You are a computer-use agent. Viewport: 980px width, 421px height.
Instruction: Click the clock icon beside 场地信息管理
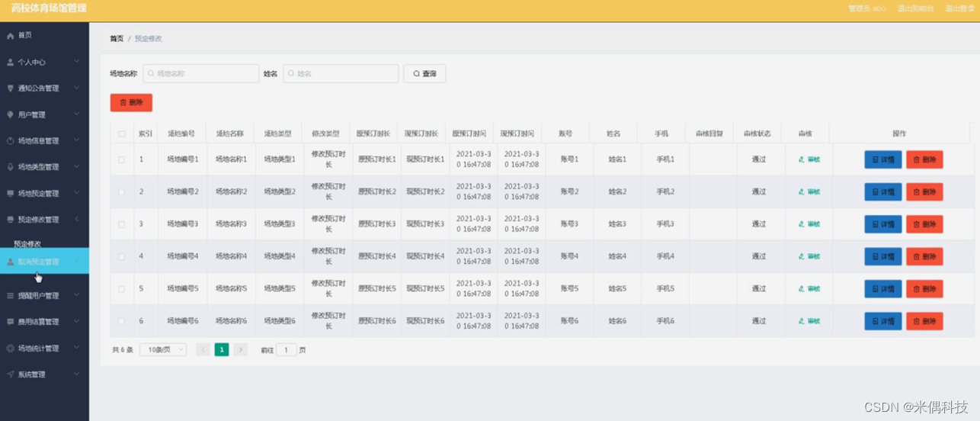[x=11, y=141]
